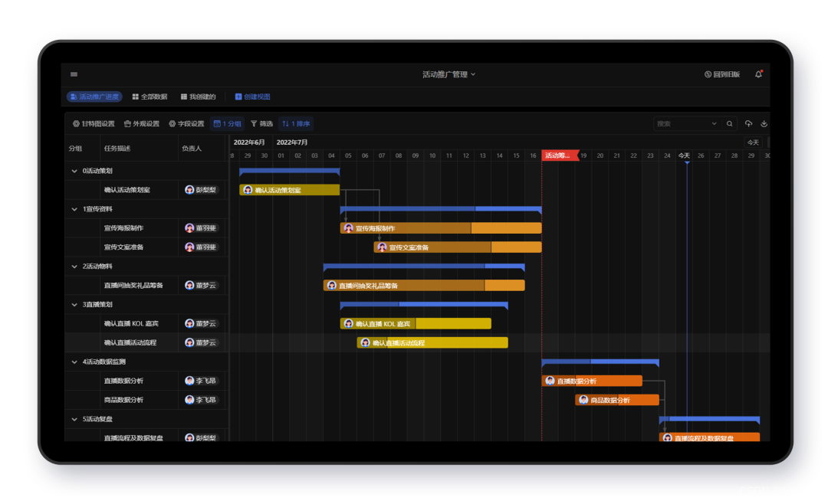The width and height of the screenshot is (828, 504).
Task: Open 甘特图设置 Gantt settings
Action: click(x=94, y=123)
